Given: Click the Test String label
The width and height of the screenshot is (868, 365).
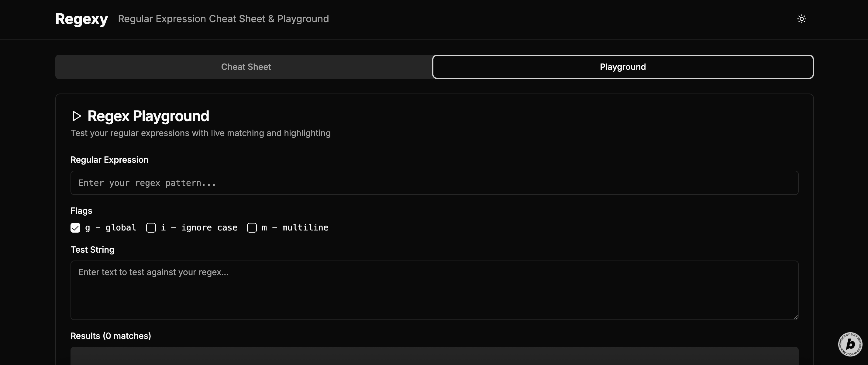Looking at the screenshot, I should click(92, 250).
